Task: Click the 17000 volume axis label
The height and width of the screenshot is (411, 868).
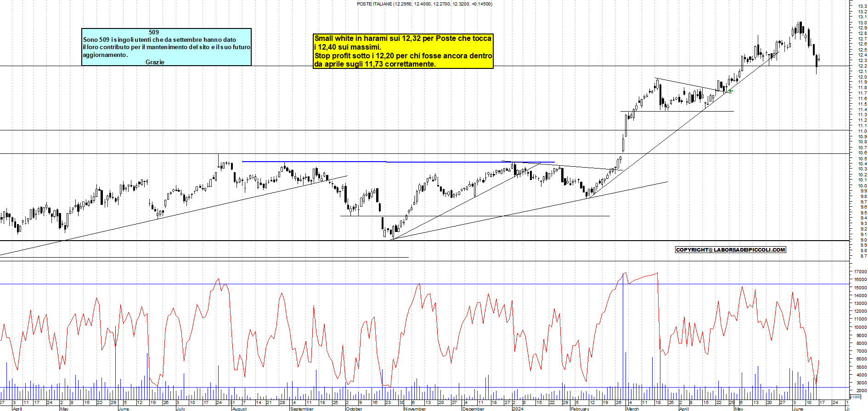Action: [x=860, y=272]
